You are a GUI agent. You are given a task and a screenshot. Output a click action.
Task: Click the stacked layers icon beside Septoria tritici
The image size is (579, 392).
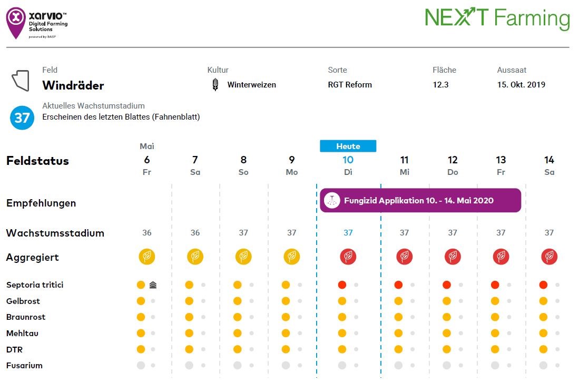pos(153,285)
